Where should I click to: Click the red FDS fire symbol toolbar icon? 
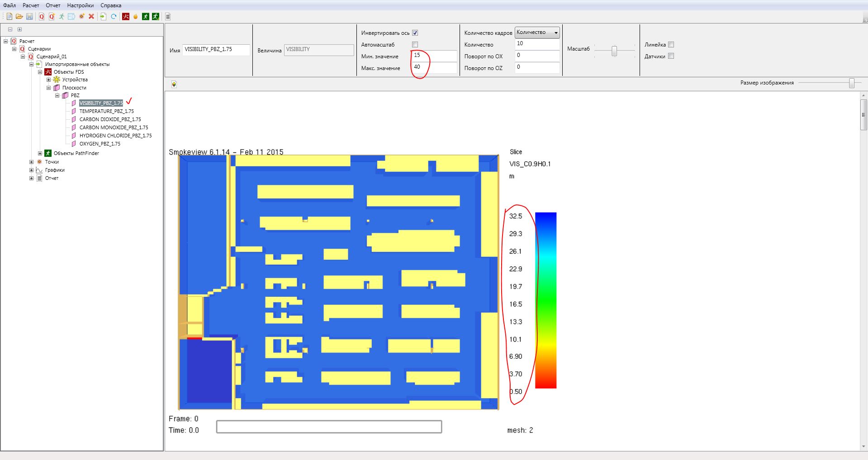[x=126, y=17]
